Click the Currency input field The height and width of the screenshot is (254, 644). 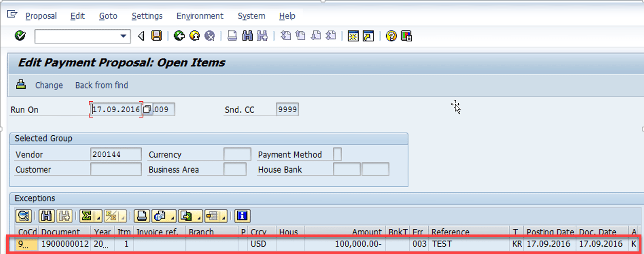(237, 154)
